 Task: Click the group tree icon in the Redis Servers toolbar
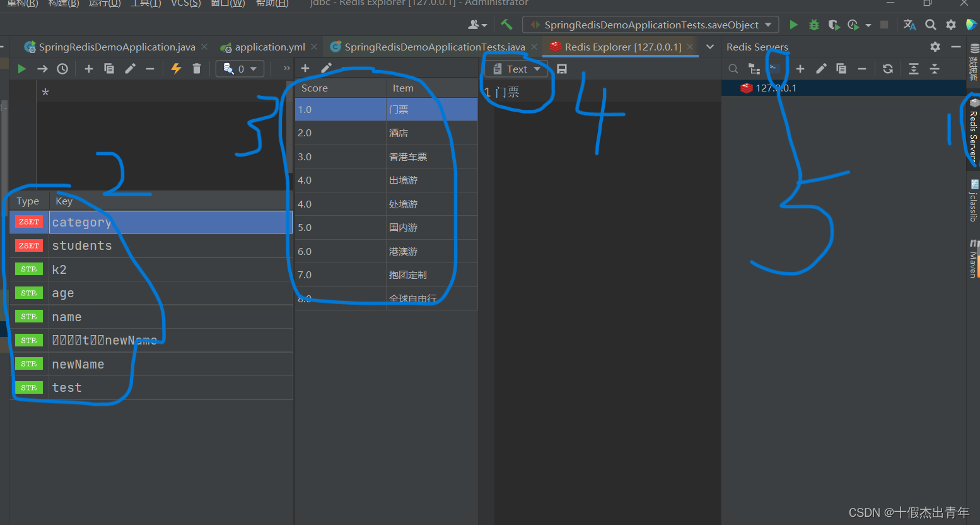[x=754, y=69]
